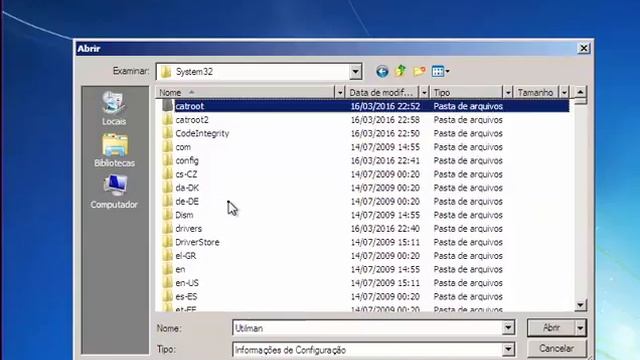640x360 pixels.
Task: Click the scrollbar up arrow
Action: point(580,92)
